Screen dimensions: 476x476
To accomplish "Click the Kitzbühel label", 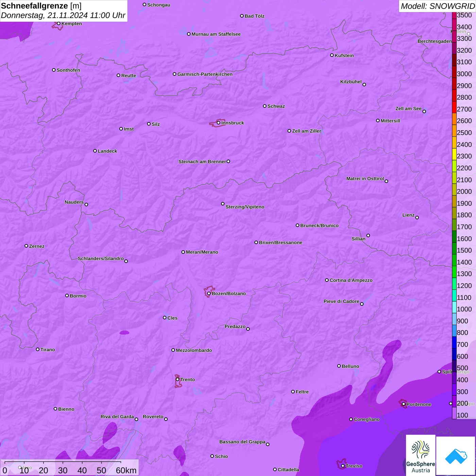I will (351, 82).
